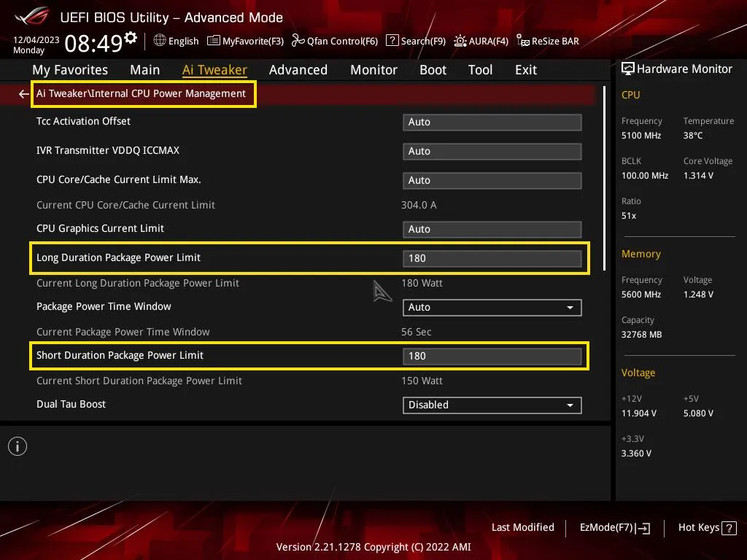Click the Ai Tweaker breadcrumb path
747x560 pixels.
click(x=141, y=93)
